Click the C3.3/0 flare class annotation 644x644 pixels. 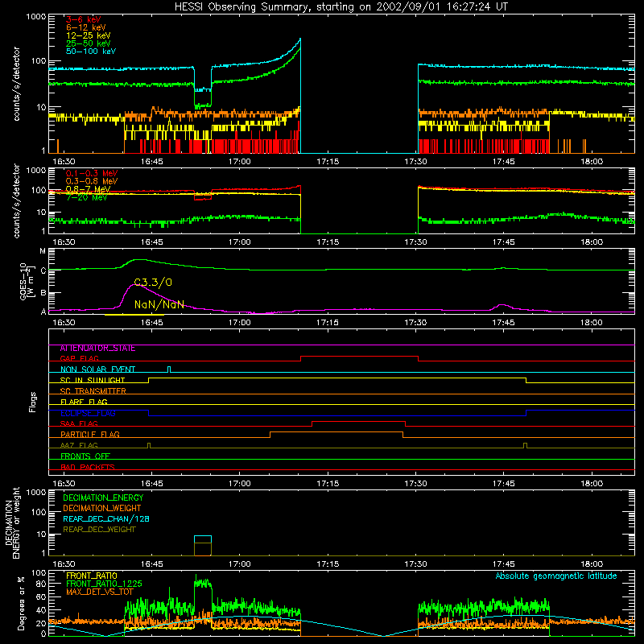click(x=153, y=283)
